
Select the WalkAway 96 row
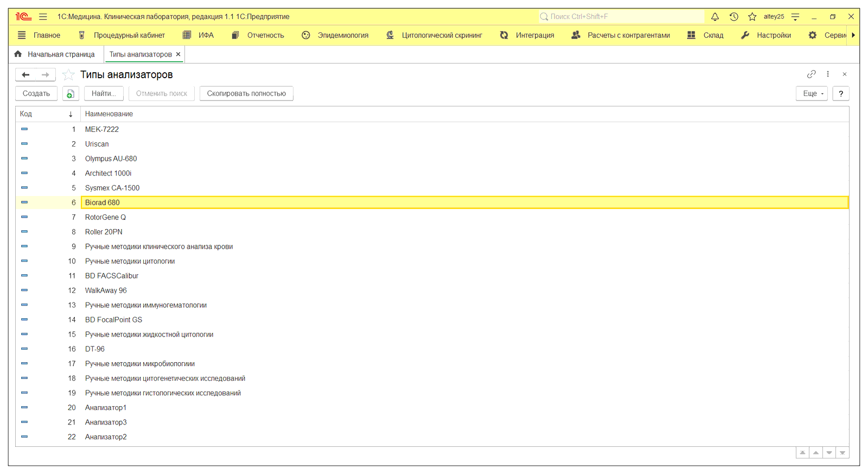[432, 290]
